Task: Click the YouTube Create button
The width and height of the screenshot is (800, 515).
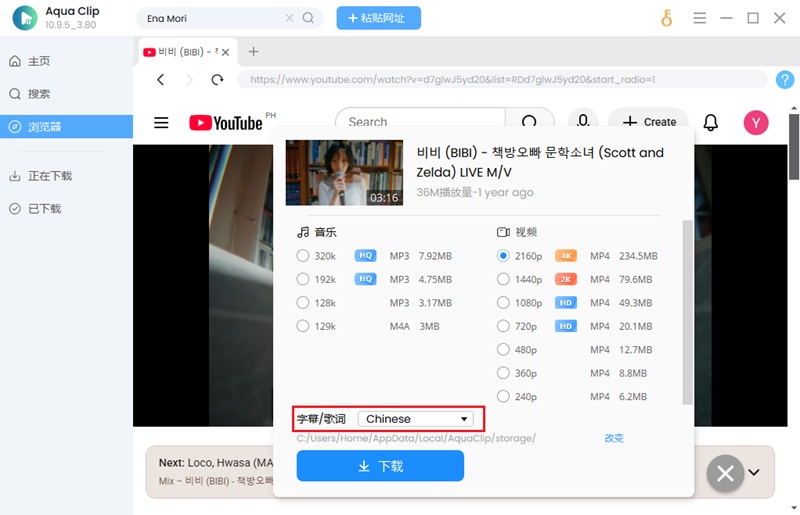Action: (649, 121)
